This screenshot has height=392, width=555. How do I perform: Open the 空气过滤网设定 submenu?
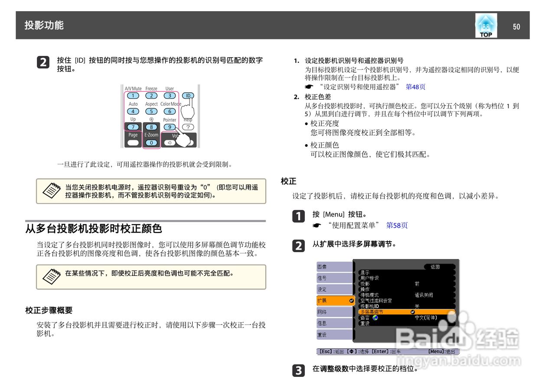(375, 300)
